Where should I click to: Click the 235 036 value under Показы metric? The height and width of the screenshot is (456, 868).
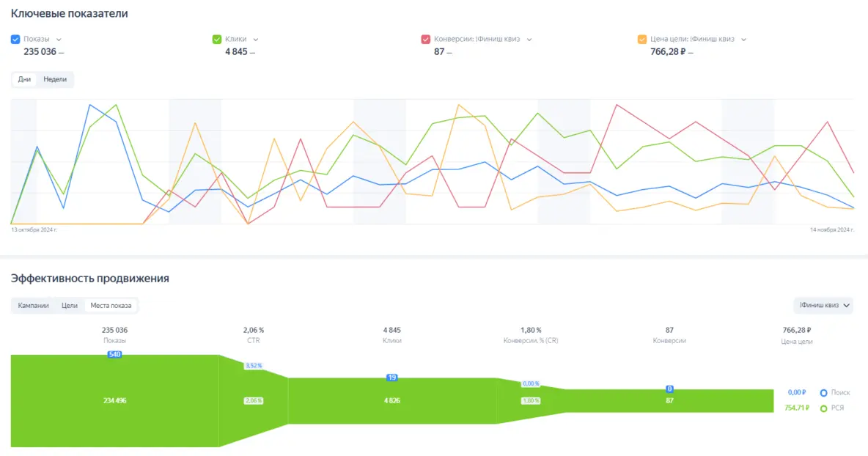(40, 52)
